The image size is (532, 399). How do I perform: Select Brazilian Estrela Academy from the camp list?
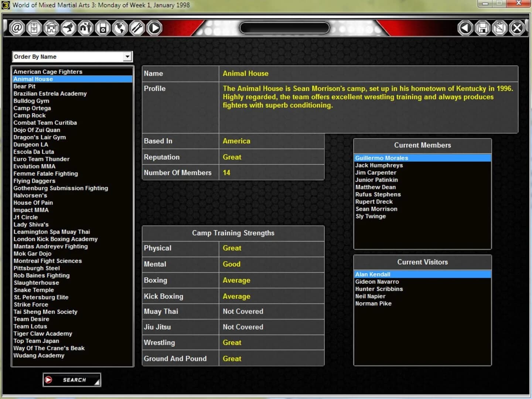click(50, 93)
